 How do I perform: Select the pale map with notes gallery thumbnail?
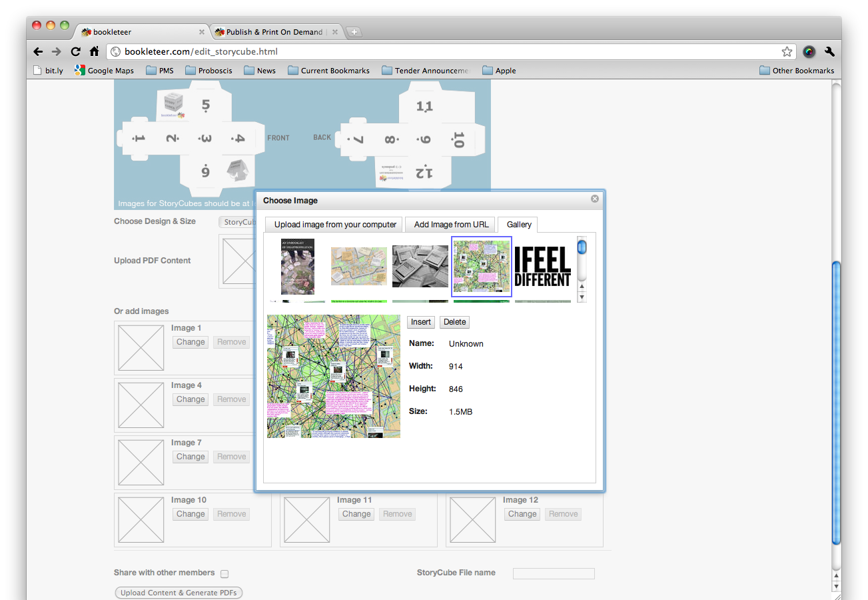coord(359,267)
